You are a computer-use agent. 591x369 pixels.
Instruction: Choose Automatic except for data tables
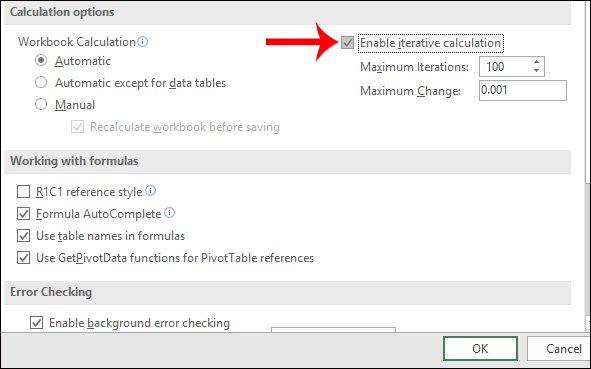click(41, 82)
